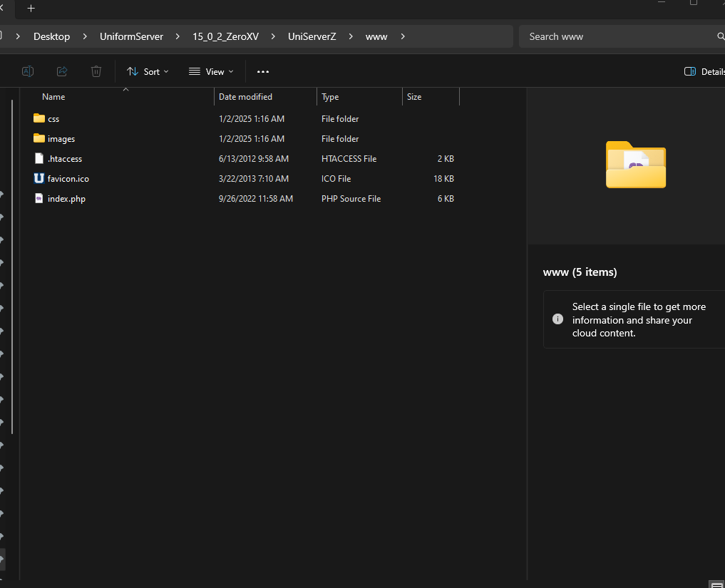Select the index.php file icon
Image resolution: width=725 pixels, height=588 pixels.
pos(39,198)
